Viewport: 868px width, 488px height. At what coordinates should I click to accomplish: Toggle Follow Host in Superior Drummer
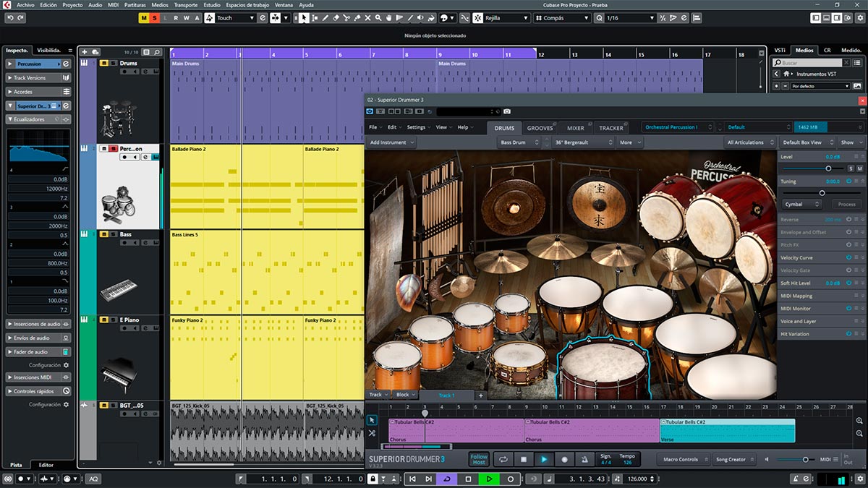pyautogui.click(x=479, y=459)
